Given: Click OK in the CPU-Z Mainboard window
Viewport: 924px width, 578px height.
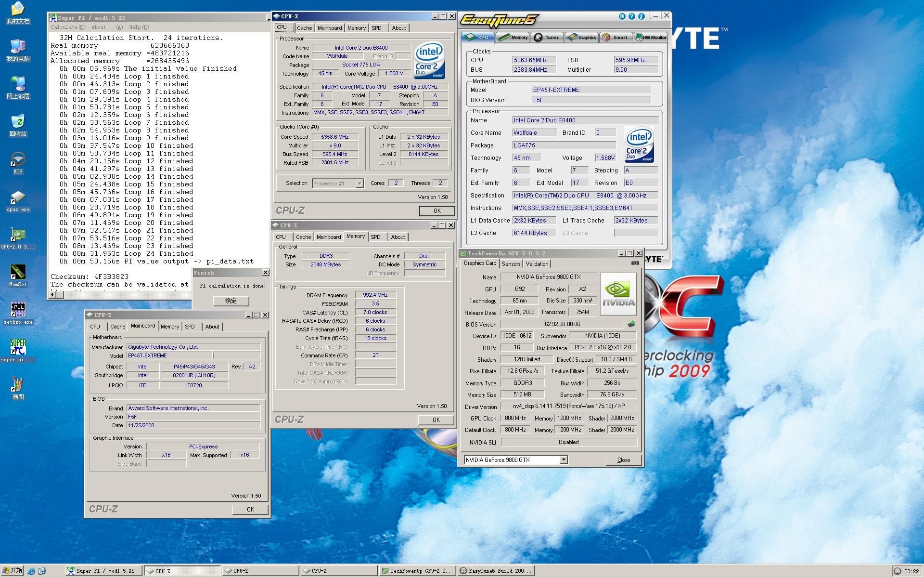Looking at the screenshot, I should (x=250, y=509).
